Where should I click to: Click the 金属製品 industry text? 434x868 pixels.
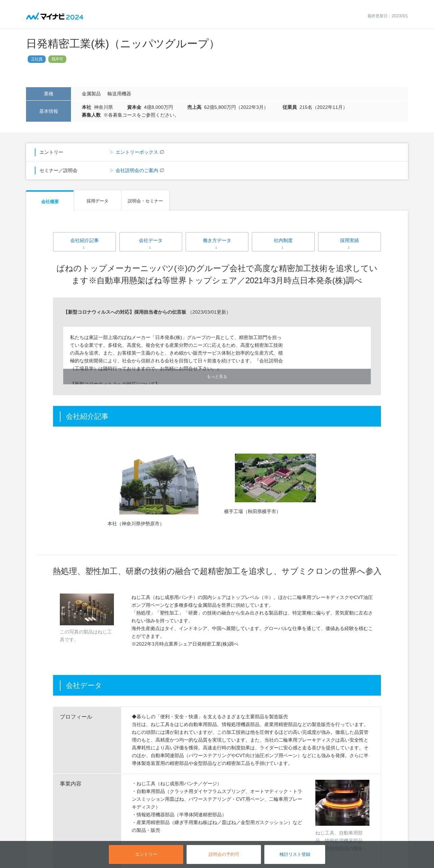tap(91, 94)
